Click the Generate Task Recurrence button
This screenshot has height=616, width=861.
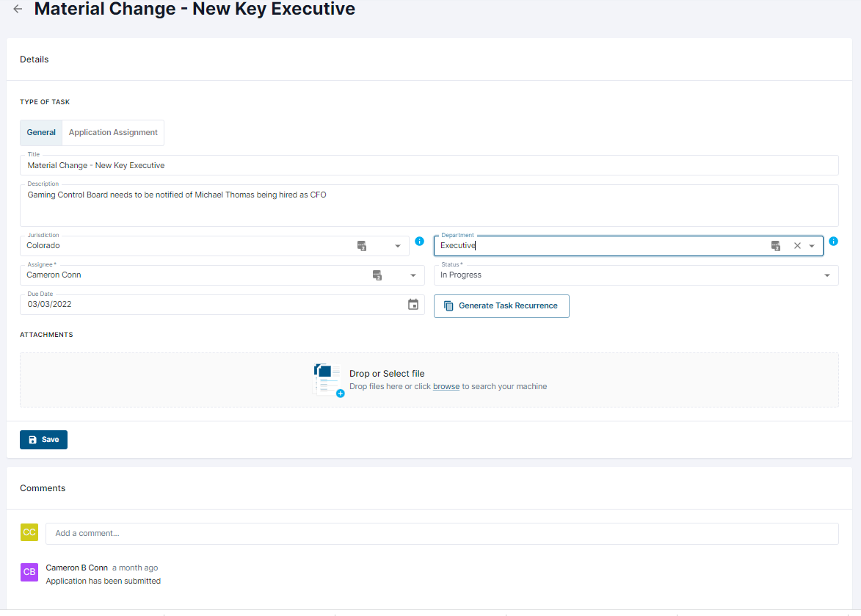click(501, 305)
